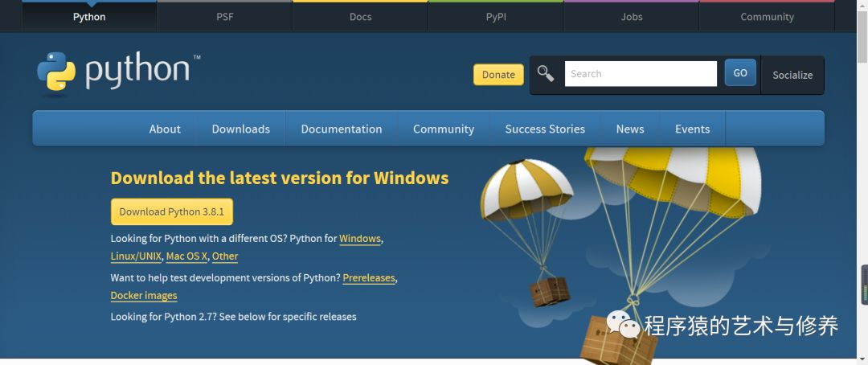868x365 pixels.
Task: Open the Prereleases link
Action: coord(369,278)
